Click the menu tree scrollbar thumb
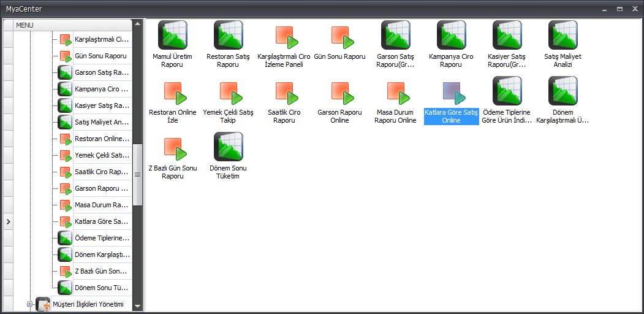The height and width of the screenshot is (314, 644). [x=138, y=174]
